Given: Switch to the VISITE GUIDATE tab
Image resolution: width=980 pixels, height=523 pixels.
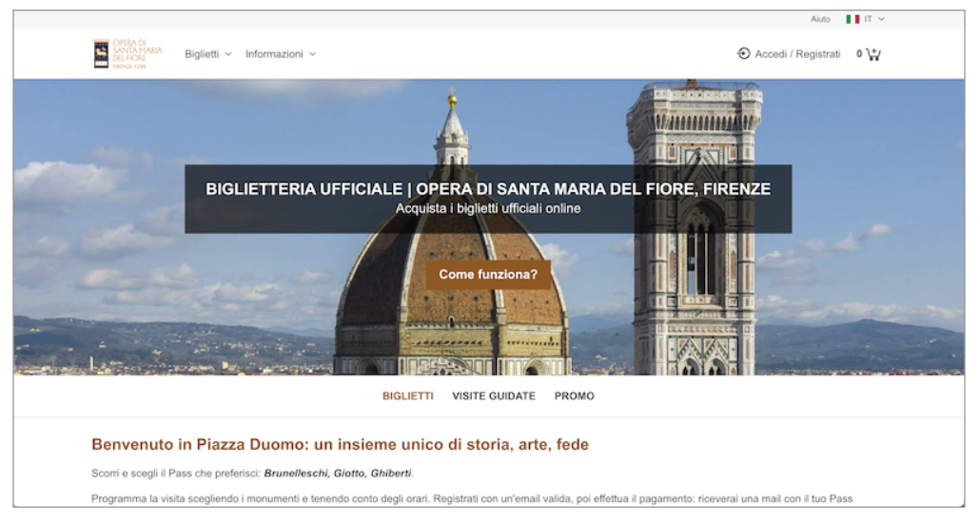Looking at the screenshot, I should pos(494,397).
